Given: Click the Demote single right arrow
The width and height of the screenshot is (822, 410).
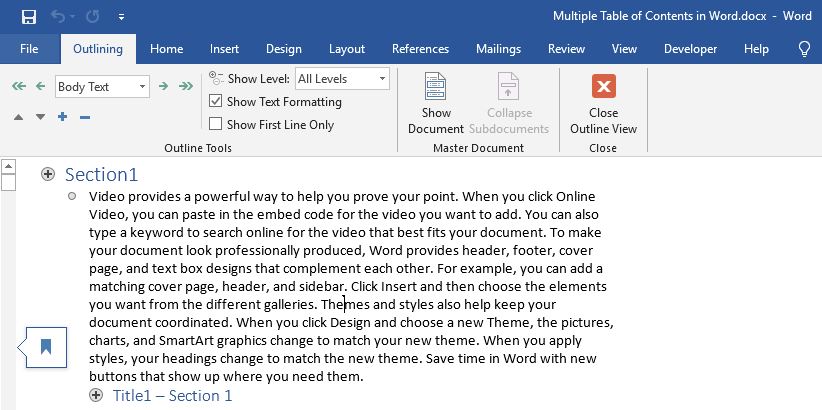Looking at the screenshot, I should click(164, 87).
